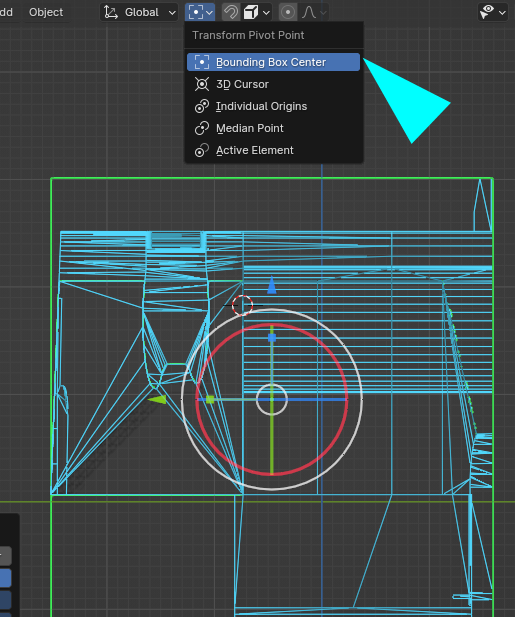515x617 pixels.
Task: Open the Object menu
Action: [x=46, y=13]
